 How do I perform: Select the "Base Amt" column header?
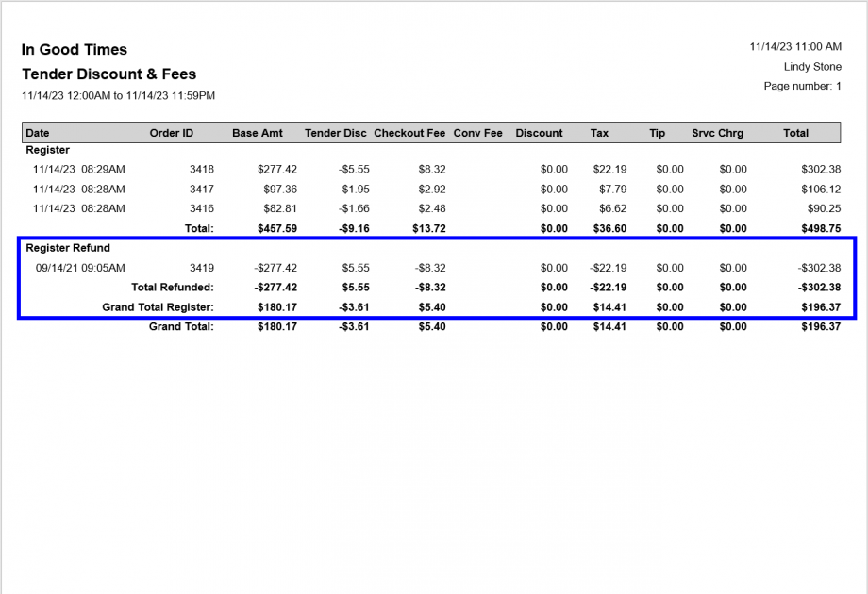[x=258, y=133]
